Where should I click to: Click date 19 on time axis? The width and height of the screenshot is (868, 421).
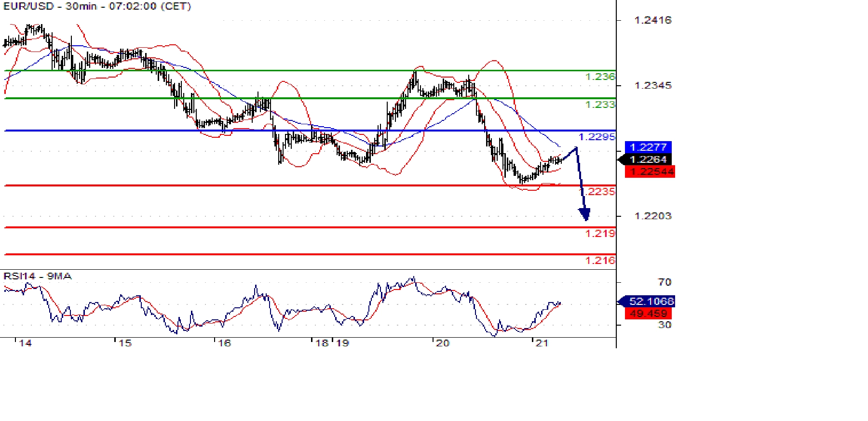tap(342, 343)
